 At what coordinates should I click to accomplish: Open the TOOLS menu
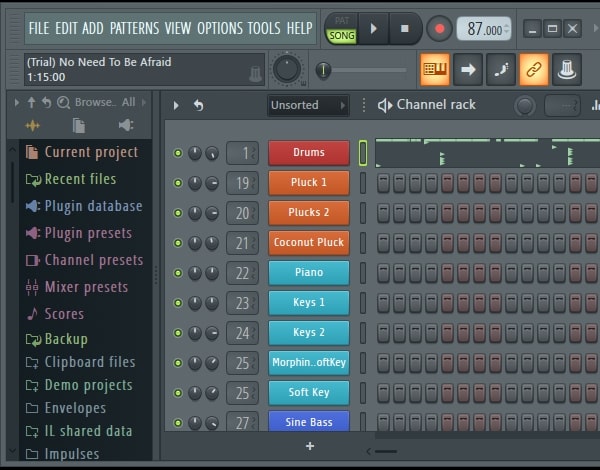tap(264, 28)
